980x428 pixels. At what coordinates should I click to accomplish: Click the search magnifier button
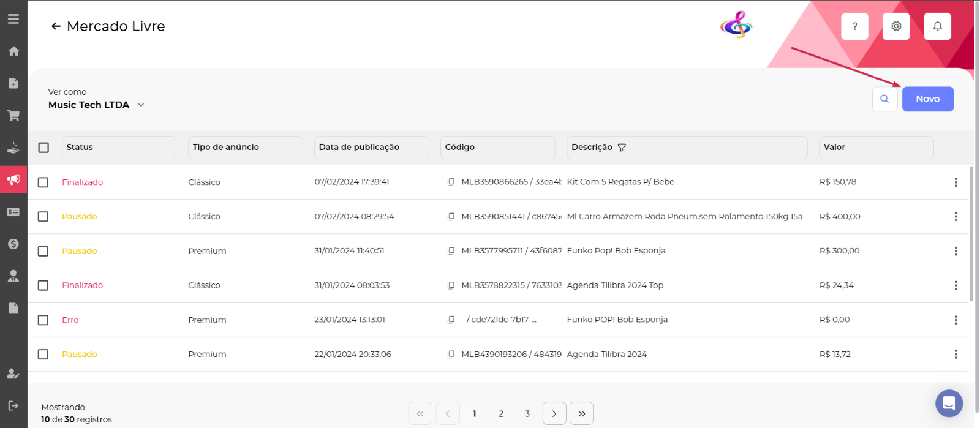pos(884,99)
